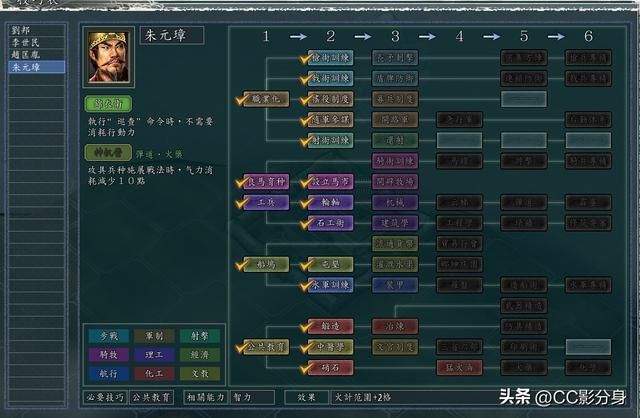Select the 流通貨幣 node above 灌溉水渠

[395, 244]
